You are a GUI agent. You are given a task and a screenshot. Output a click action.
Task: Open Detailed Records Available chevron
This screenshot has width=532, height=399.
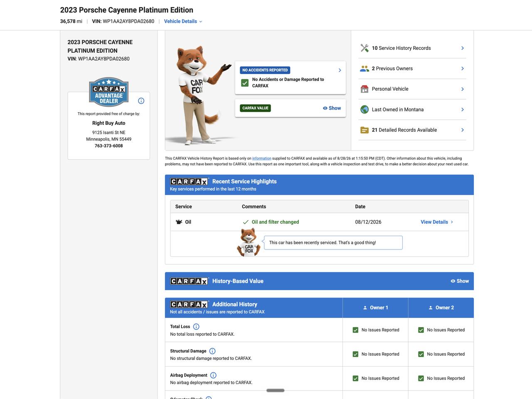pos(463,130)
